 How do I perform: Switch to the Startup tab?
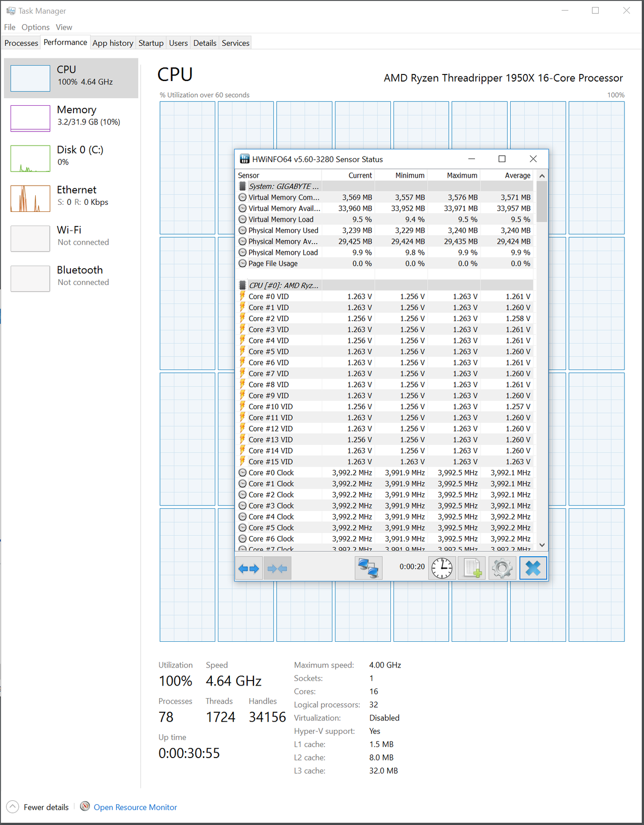point(151,43)
